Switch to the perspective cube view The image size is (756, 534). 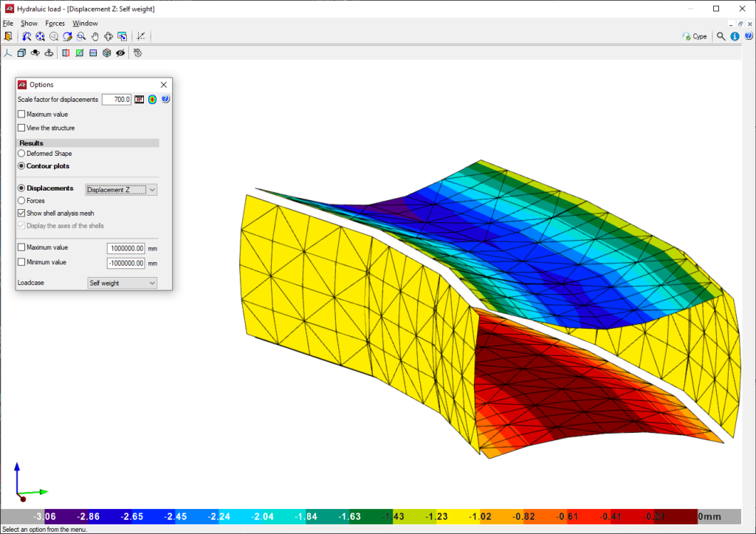(21, 52)
